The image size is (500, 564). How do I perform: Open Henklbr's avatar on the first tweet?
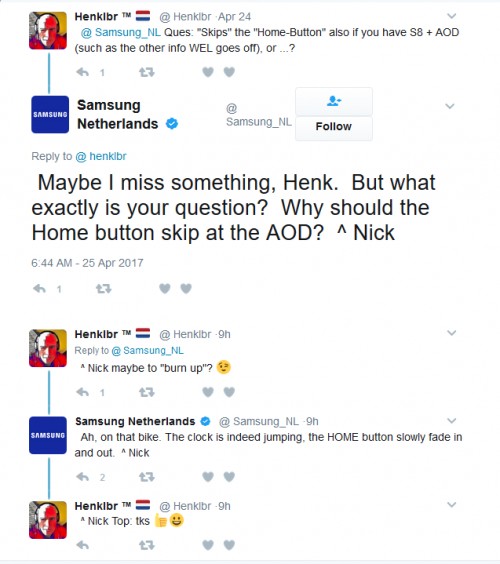tap(48, 30)
